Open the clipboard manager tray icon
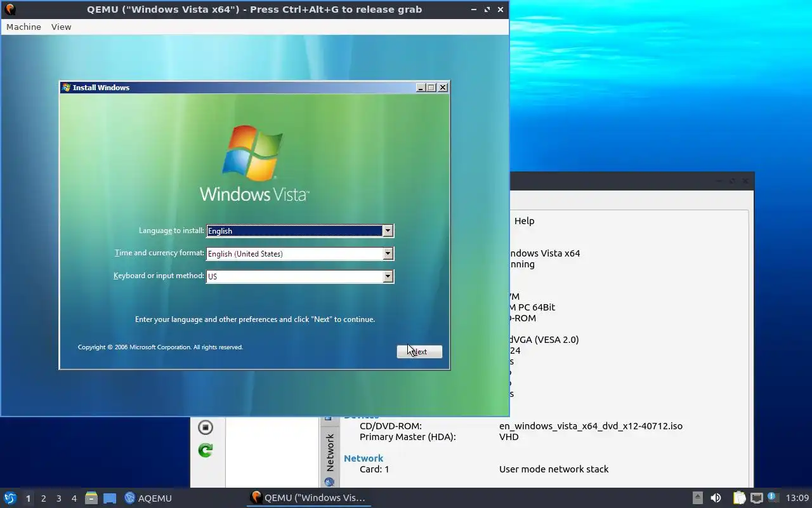The height and width of the screenshot is (508, 812). [739, 498]
